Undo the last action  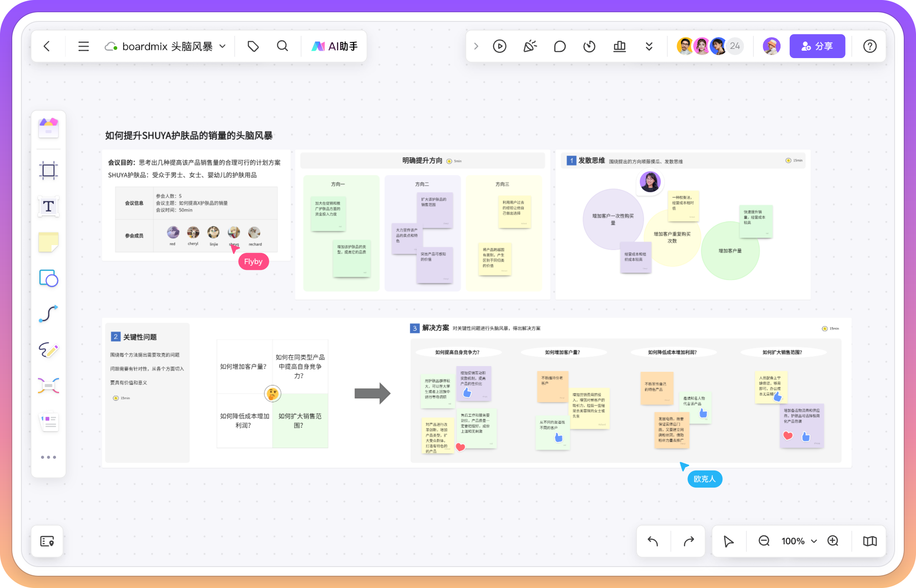click(653, 541)
